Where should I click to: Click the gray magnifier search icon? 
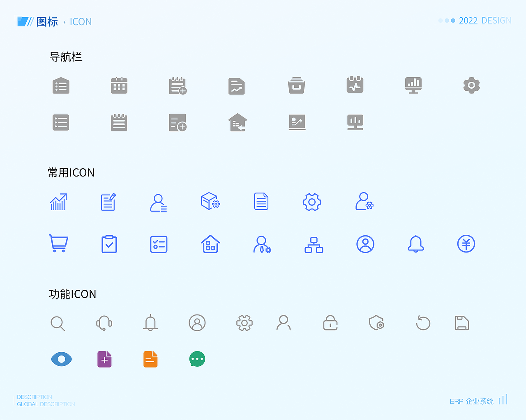pos(58,324)
